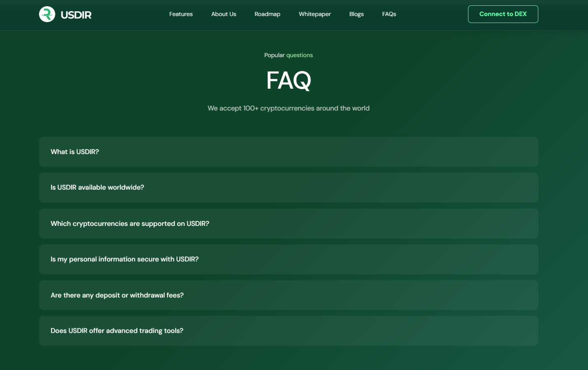Open the Whitepaper nav link

315,14
